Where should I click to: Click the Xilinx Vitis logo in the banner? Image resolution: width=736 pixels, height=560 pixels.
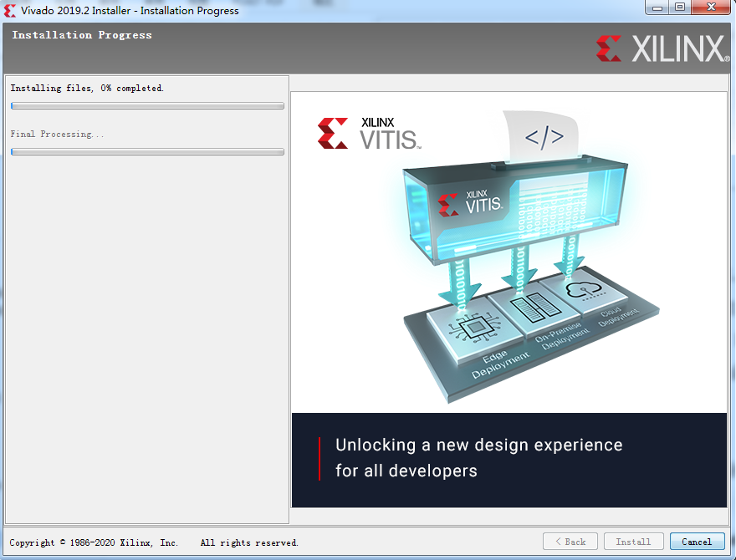[368, 134]
